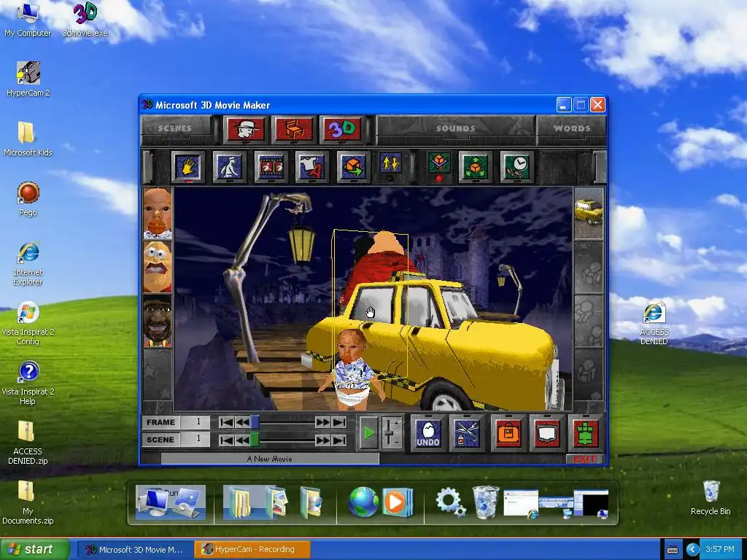Select the squash and stretch box tool
The width and height of the screenshot is (747, 560).
438,166
